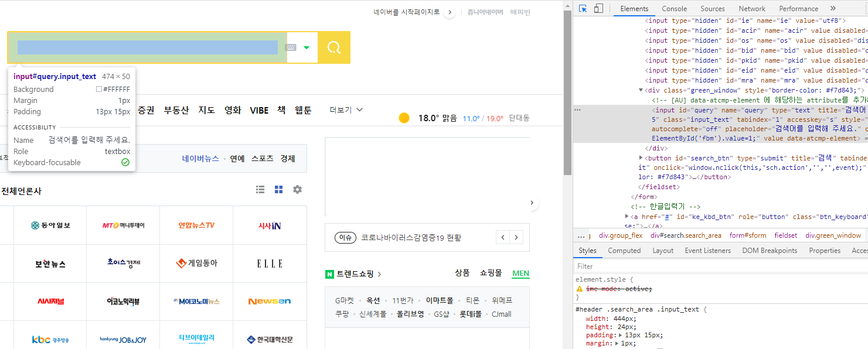The image size is (868, 349).
Task: Open 영화 in the navigation menu
Action: [x=233, y=110]
